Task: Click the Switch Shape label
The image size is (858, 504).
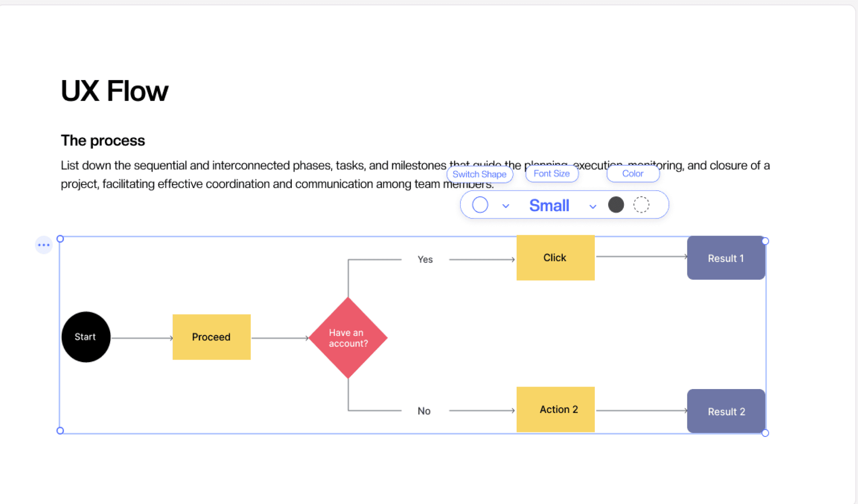Action: [x=479, y=174]
